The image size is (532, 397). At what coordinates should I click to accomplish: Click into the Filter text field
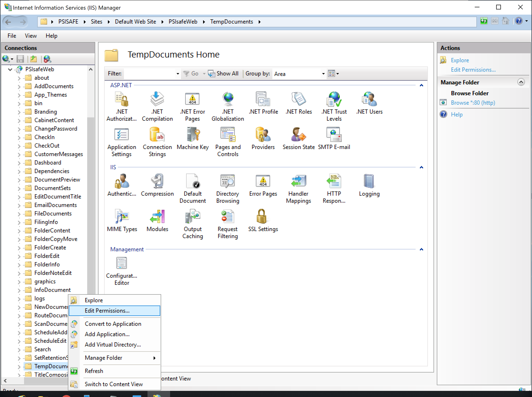(x=149, y=74)
